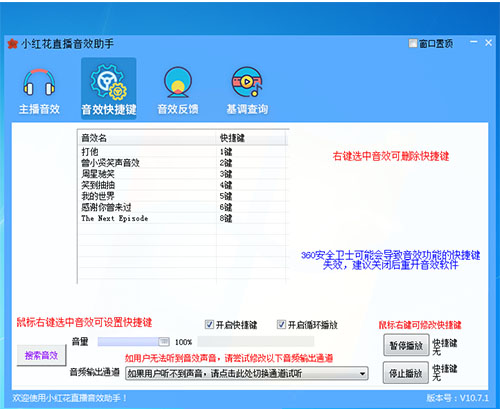500x409 pixels.
Task: Click the 2键 hotkey cell
Action: coord(226,163)
